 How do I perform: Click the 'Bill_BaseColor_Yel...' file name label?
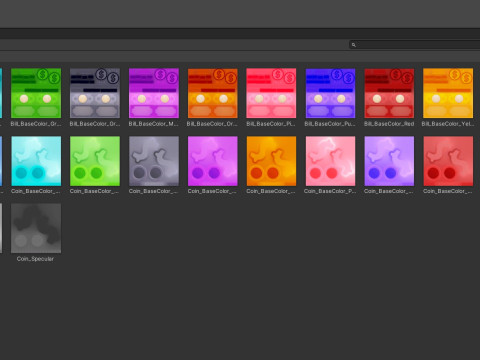coord(448,124)
